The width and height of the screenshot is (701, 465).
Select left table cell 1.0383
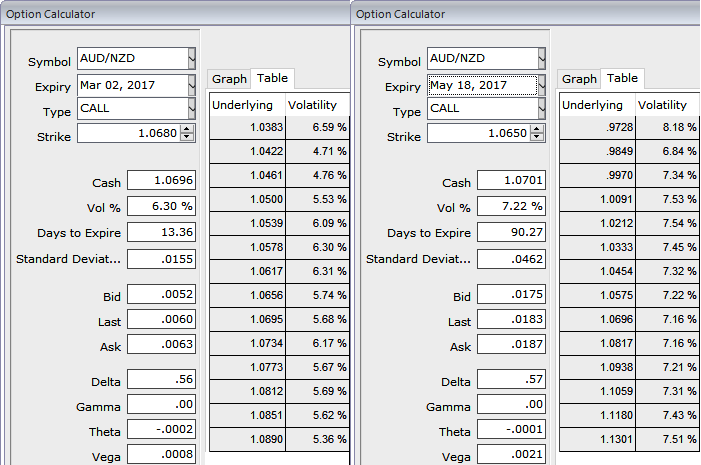(247, 127)
